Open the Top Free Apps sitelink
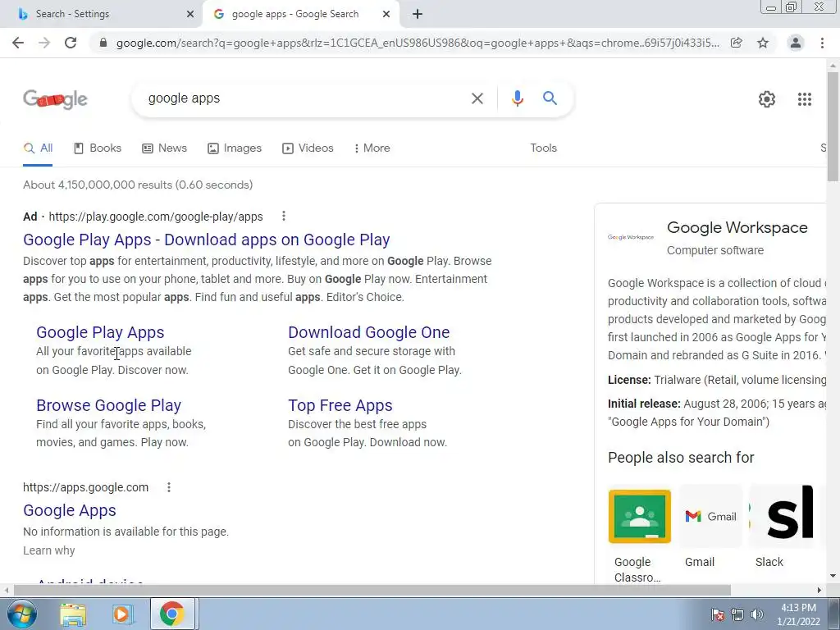 click(340, 405)
